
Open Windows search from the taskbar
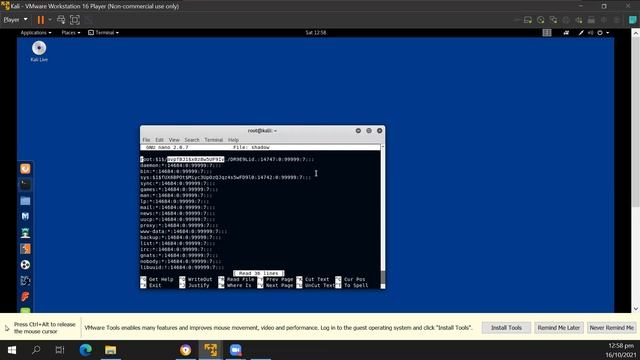click(36, 350)
